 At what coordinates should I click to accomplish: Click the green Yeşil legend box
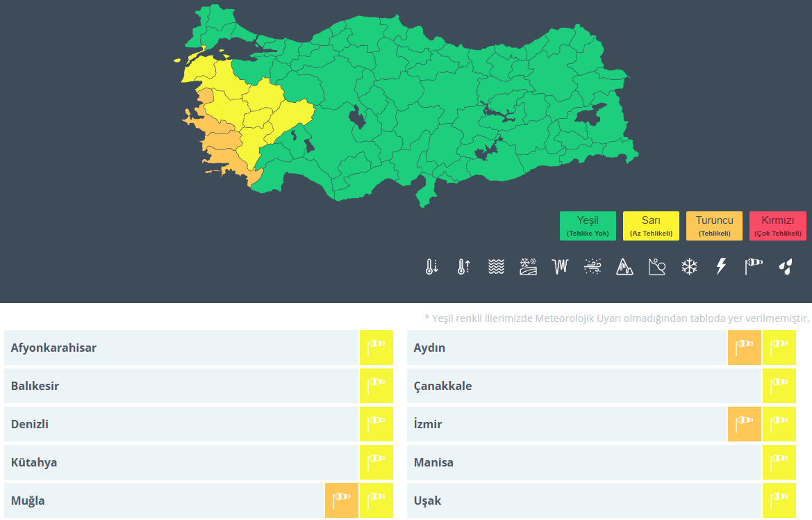click(588, 225)
